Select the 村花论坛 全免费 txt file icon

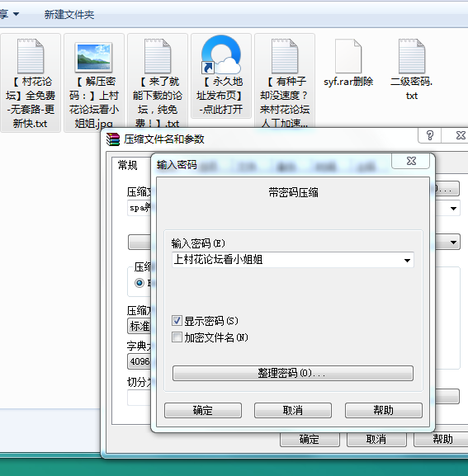31,56
